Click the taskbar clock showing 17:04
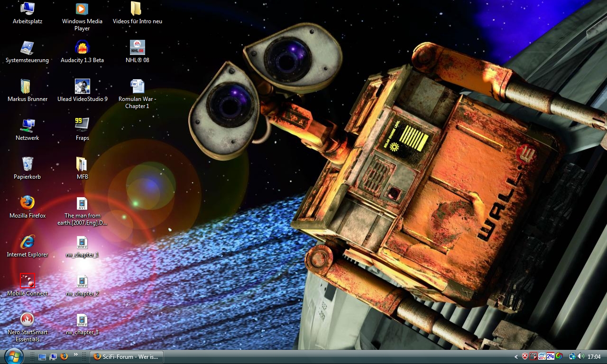 pyautogui.click(x=594, y=356)
